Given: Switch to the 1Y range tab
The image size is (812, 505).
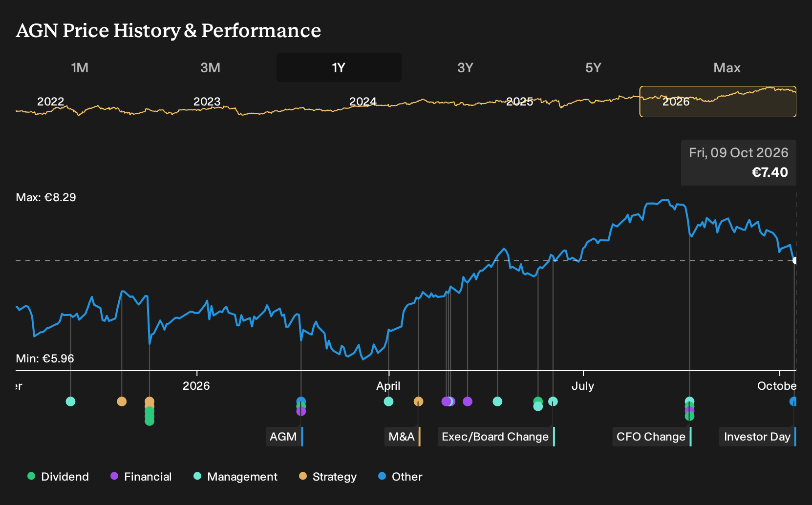Looking at the screenshot, I should point(339,67).
